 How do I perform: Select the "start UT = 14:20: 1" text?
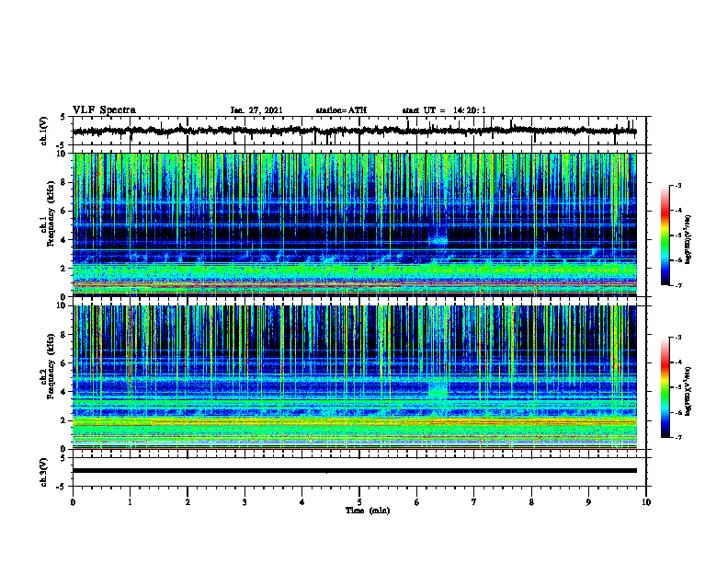point(444,110)
